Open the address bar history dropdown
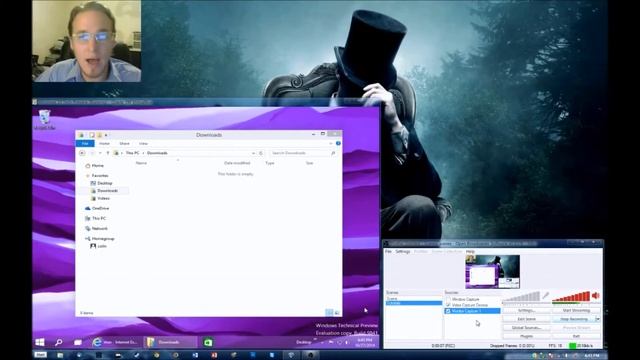 [x=253, y=153]
